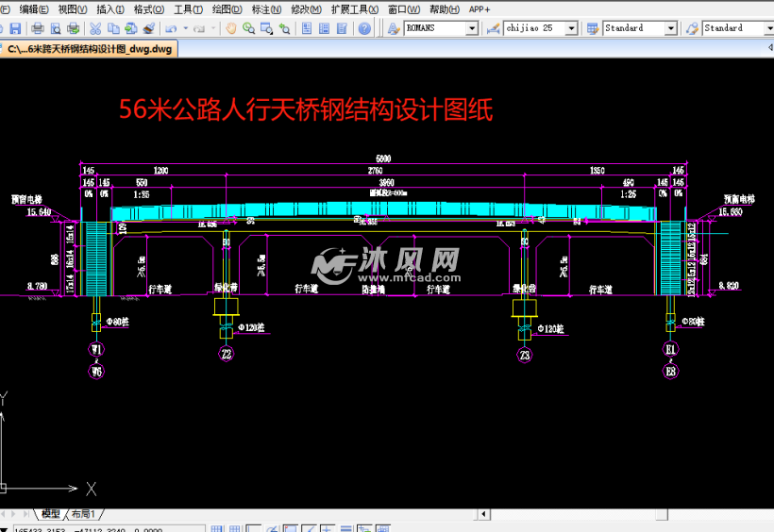774x532 pixels.
Task: Click the Save floppy disk icon
Action: coord(15,28)
